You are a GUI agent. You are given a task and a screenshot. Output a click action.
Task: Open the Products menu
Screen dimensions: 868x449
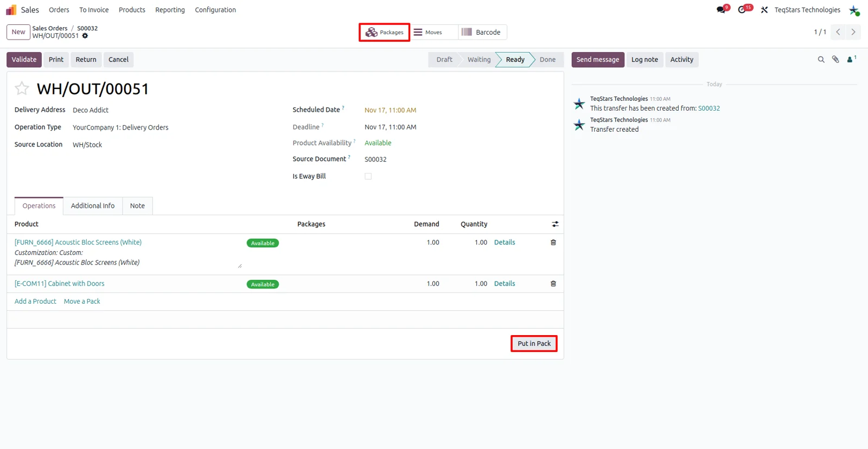(x=132, y=10)
